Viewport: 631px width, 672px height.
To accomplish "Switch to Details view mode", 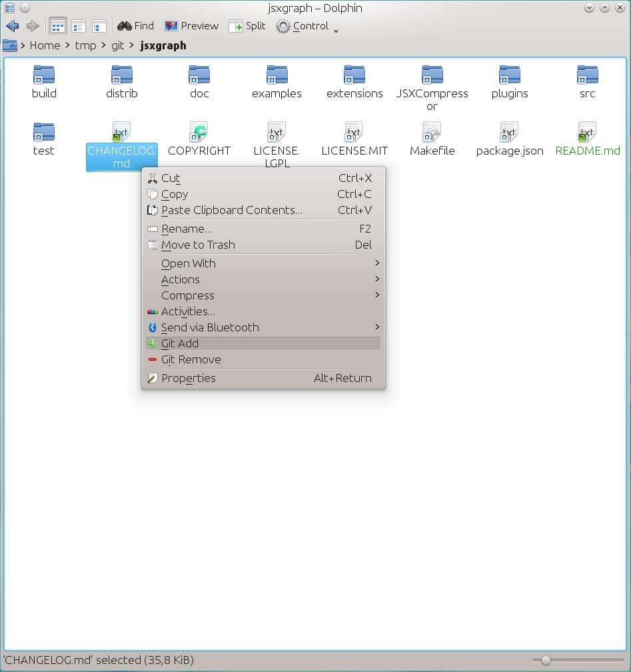I will pos(99,26).
